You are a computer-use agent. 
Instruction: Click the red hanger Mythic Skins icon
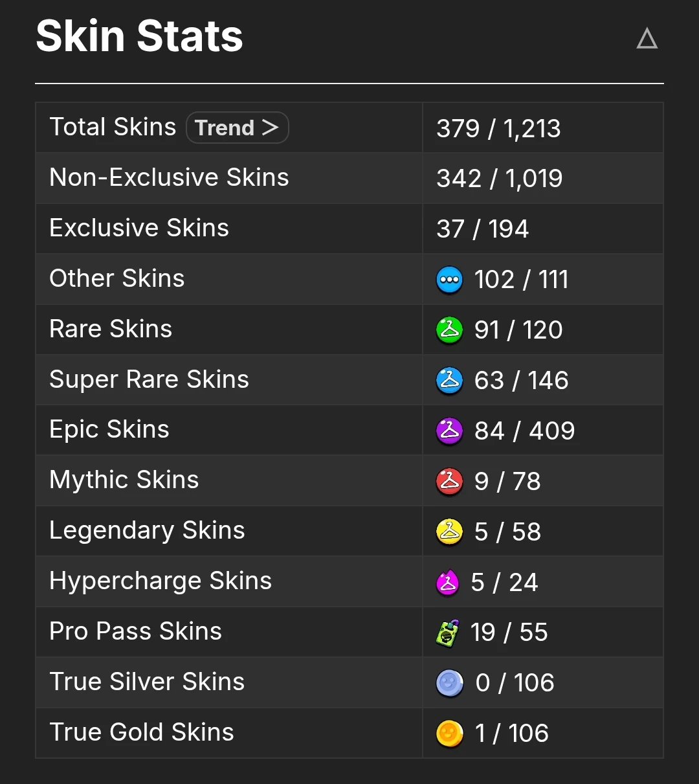click(x=450, y=482)
